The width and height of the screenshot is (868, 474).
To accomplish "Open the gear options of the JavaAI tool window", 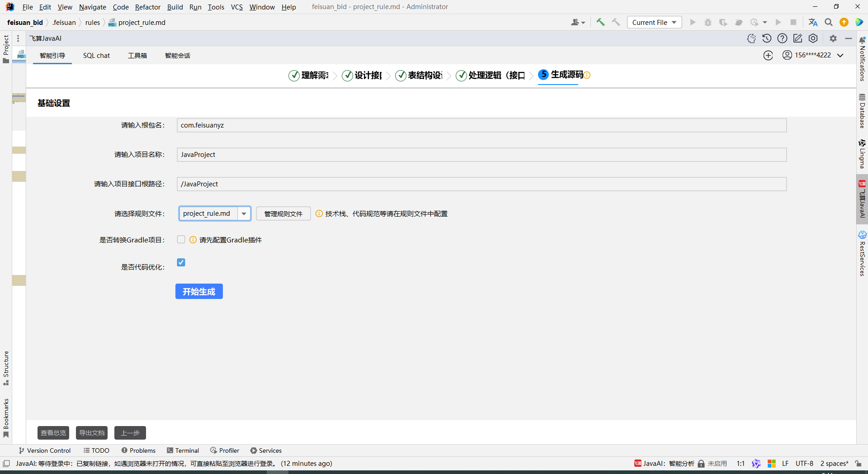I will [x=833, y=38].
